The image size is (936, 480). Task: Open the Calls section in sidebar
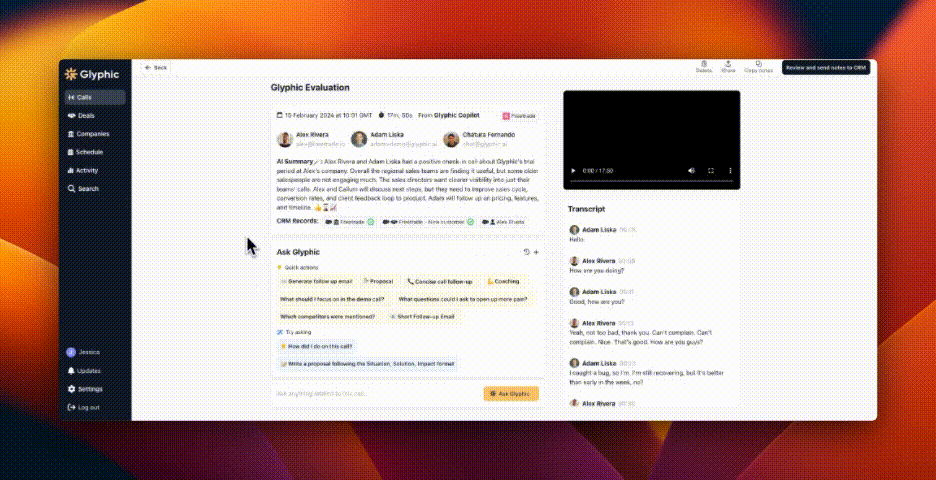95,97
